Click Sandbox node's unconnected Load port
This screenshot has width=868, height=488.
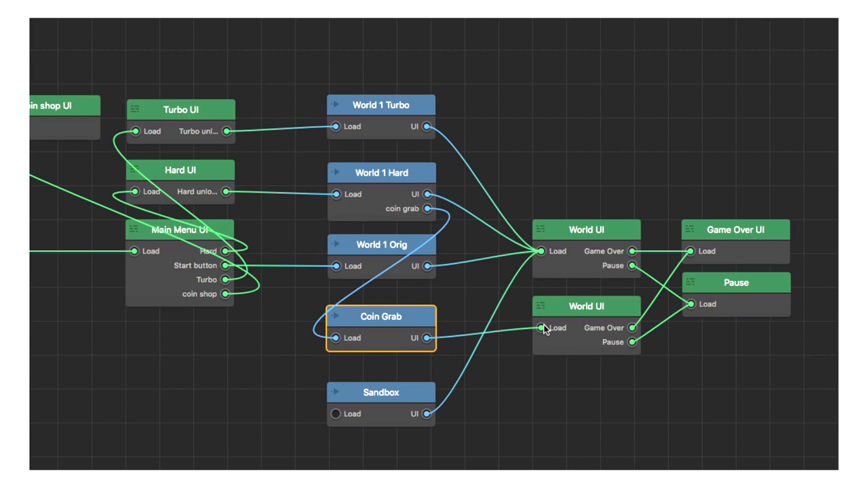click(336, 414)
